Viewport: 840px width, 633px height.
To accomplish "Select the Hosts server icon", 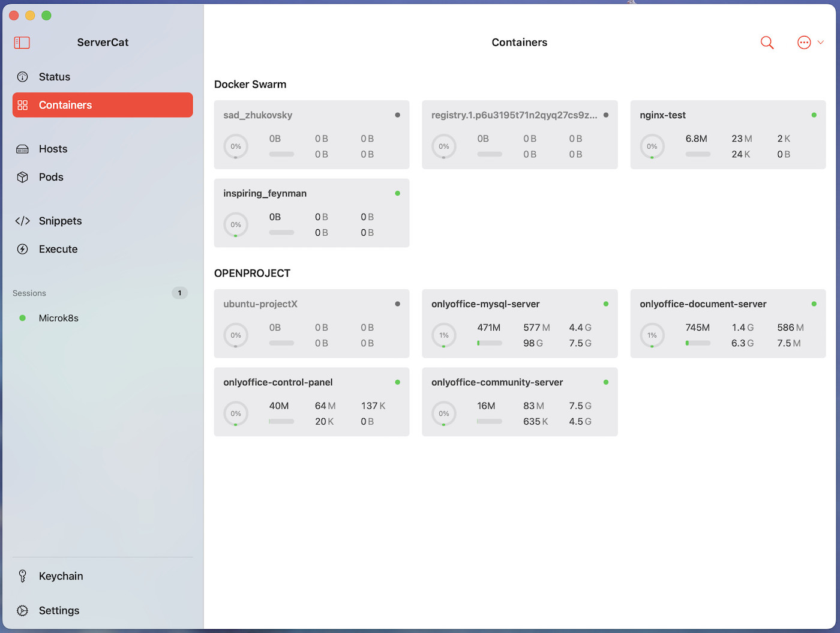I will pyautogui.click(x=22, y=149).
